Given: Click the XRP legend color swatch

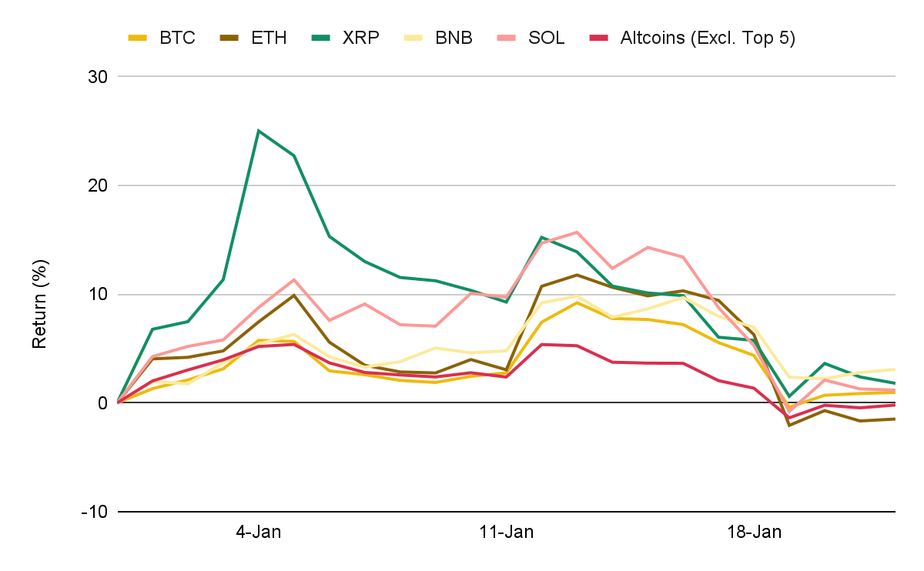Looking at the screenshot, I should [x=320, y=37].
